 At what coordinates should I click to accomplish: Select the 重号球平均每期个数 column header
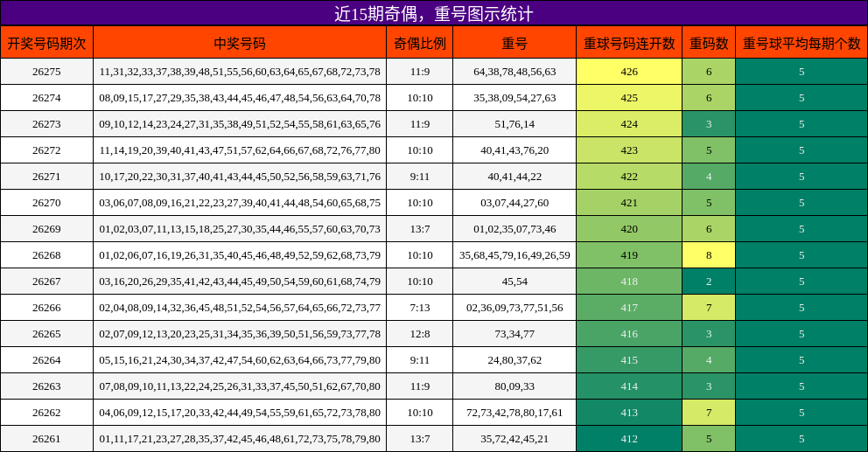point(801,43)
